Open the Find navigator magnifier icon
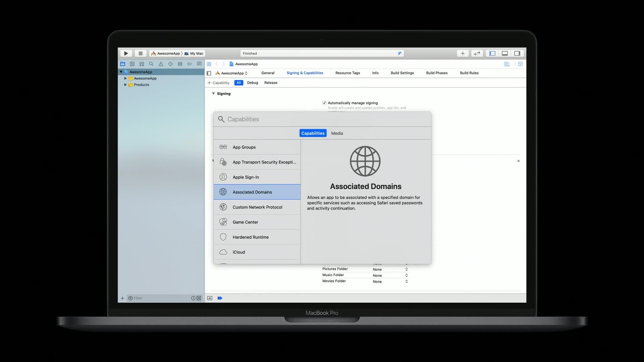The width and height of the screenshot is (644, 362). point(151,64)
